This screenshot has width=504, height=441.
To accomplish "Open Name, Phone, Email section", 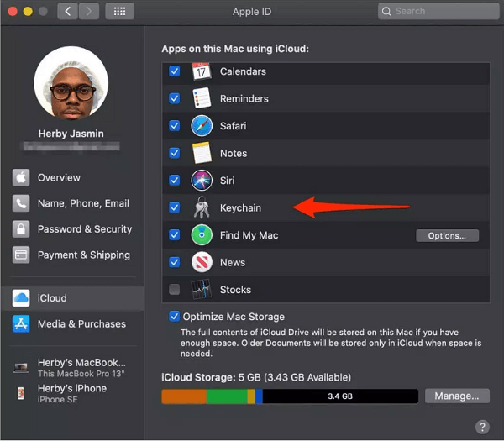I will (x=72, y=203).
